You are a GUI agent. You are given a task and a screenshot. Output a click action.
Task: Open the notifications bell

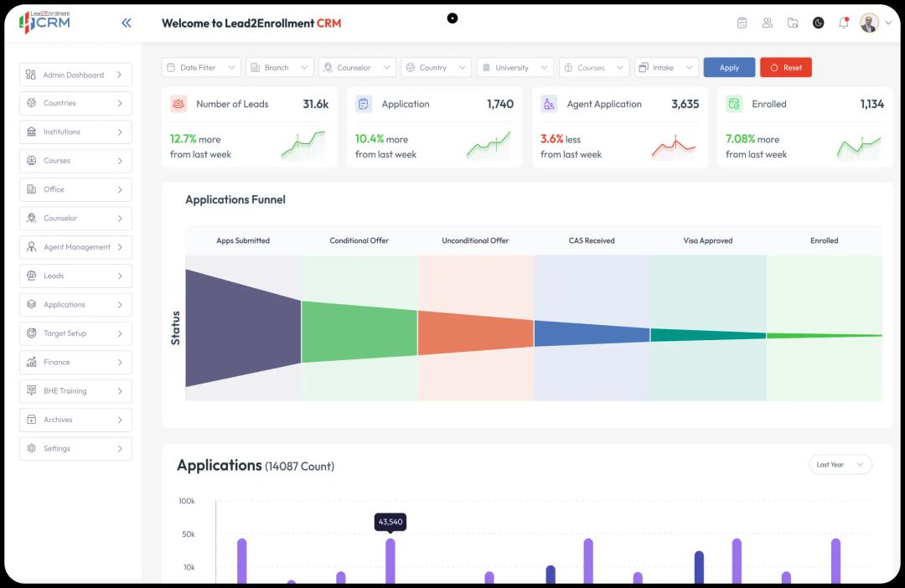point(843,23)
